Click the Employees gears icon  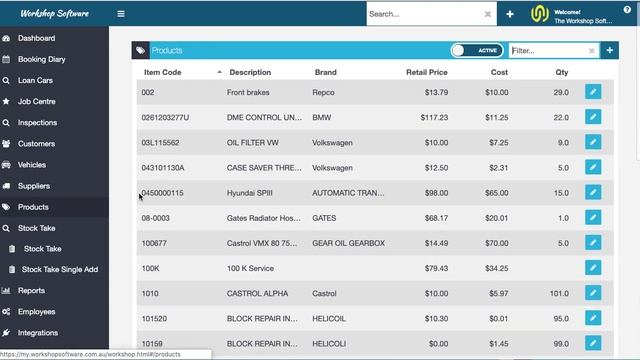pos(6,312)
